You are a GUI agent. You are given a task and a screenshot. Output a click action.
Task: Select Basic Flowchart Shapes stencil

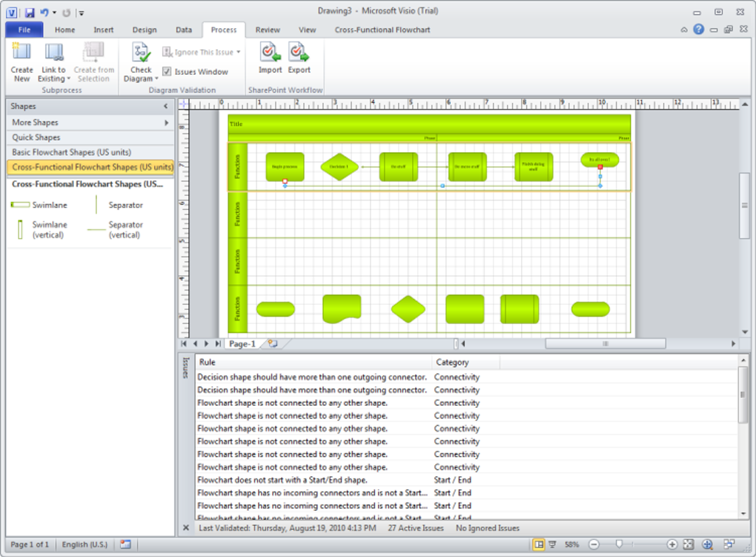(x=72, y=152)
